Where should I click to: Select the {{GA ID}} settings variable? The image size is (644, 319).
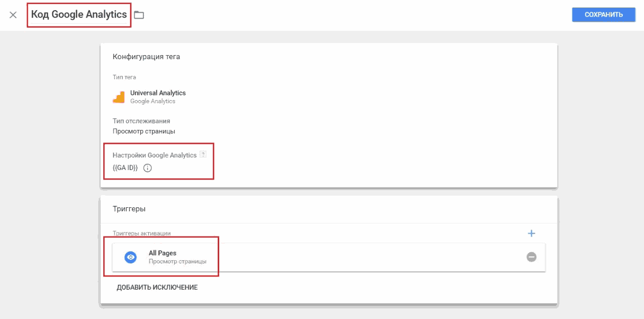pos(125,168)
